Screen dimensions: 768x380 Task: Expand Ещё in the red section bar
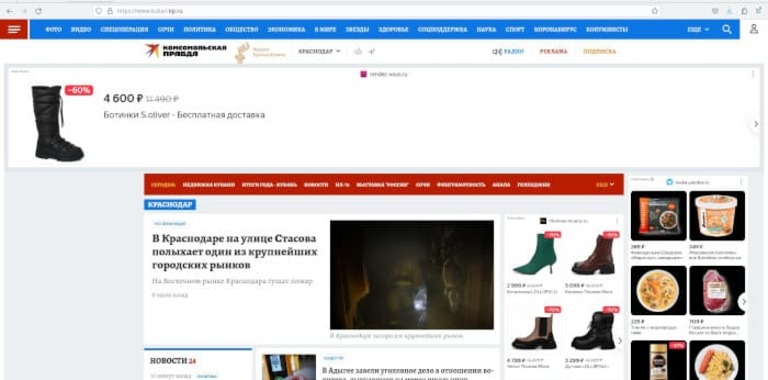click(605, 185)
